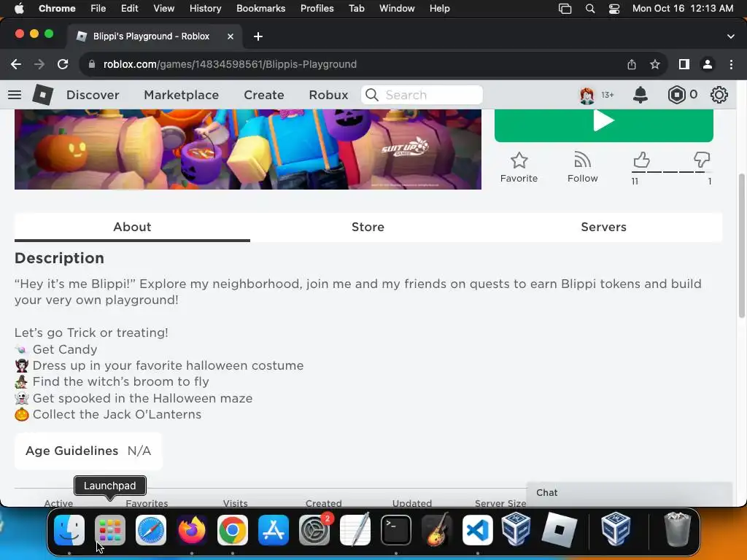Open Spotlight search in menu bar
The height and width of the screenshot is (560, 747).
[x=589, y=9]
